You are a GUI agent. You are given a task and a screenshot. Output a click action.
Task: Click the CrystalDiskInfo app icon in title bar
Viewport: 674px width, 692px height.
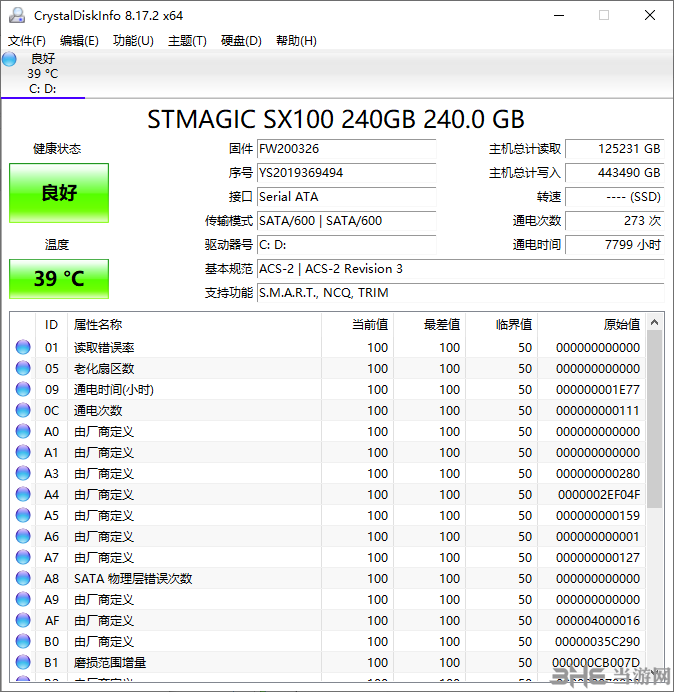click(17, 15)
